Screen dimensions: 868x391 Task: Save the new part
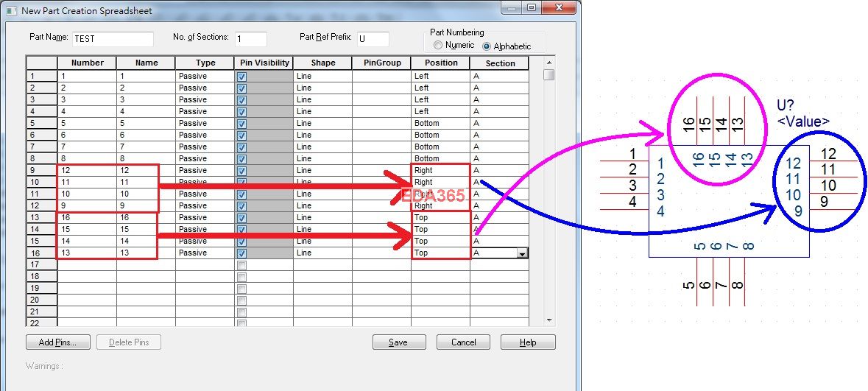pyautogui.click(x=398, y=342)
